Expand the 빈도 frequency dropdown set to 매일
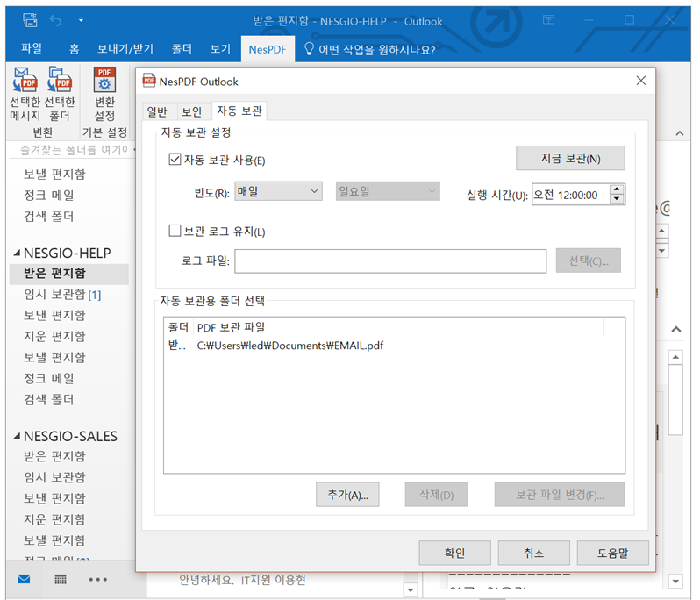 pos(279,191)
